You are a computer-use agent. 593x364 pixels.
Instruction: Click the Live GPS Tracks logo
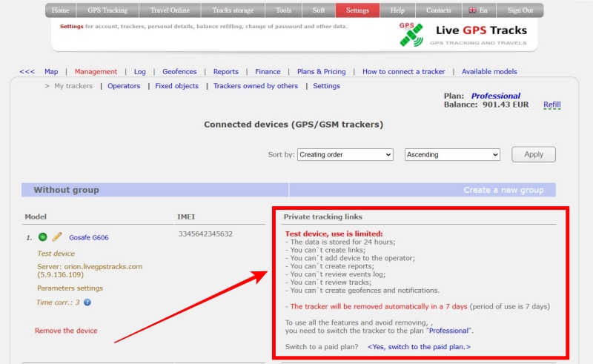point(463,34)
